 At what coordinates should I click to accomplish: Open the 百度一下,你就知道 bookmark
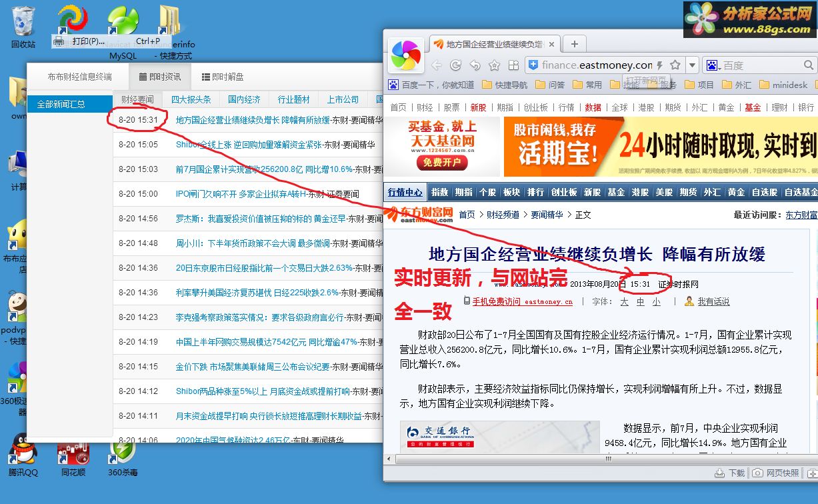[431, 85]
